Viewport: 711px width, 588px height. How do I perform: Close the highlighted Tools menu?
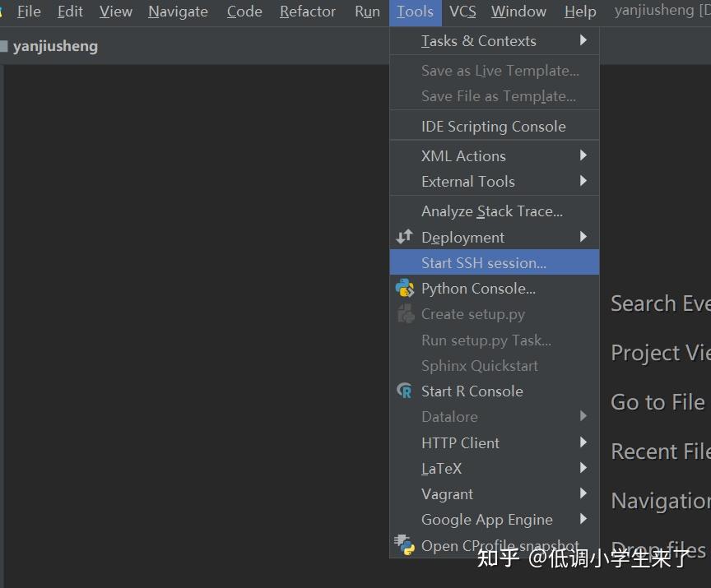[415, 12]
